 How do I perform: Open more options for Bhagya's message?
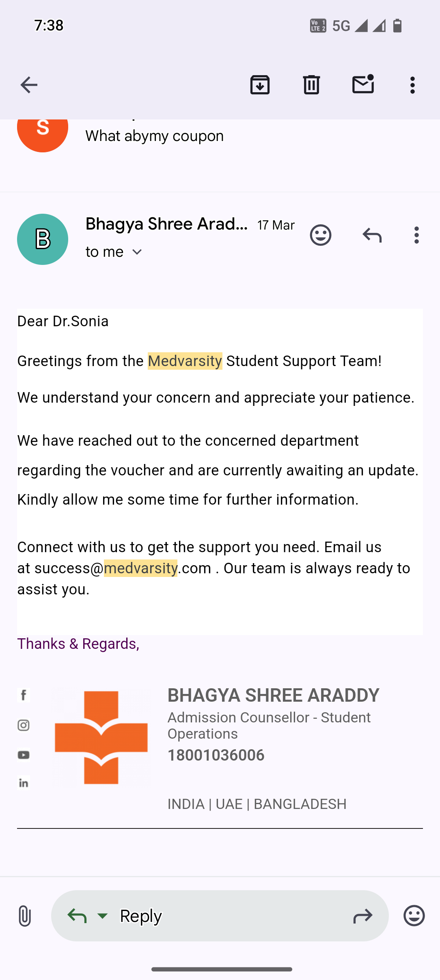(x=416, y=235)
